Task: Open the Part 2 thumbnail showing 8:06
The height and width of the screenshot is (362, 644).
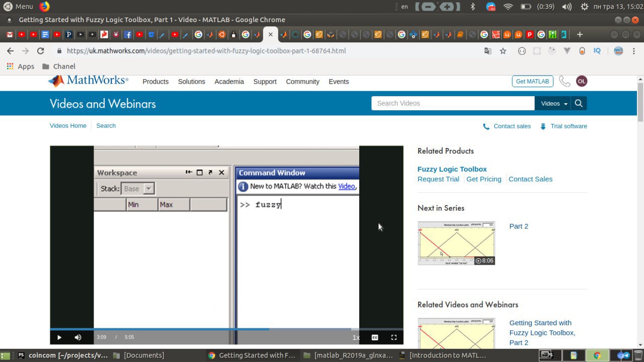Action: pyautogui.click(x=456, y=243)
